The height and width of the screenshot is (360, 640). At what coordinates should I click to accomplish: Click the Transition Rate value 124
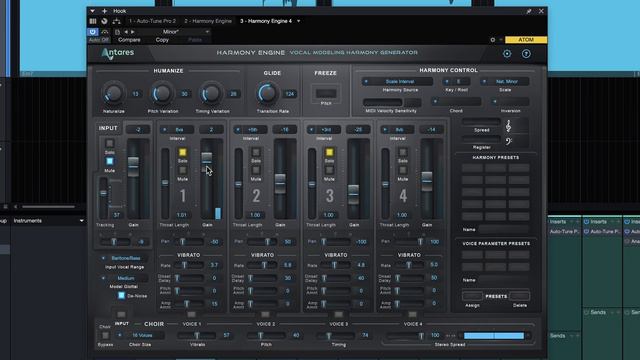tap(290, 94)
